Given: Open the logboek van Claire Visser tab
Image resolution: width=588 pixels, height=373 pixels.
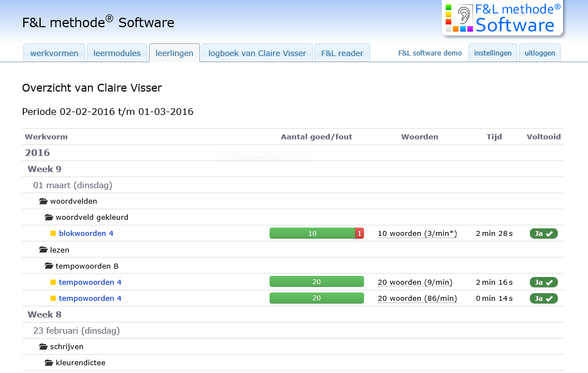Looking at the screenshot, I should (x=257, y=53).
